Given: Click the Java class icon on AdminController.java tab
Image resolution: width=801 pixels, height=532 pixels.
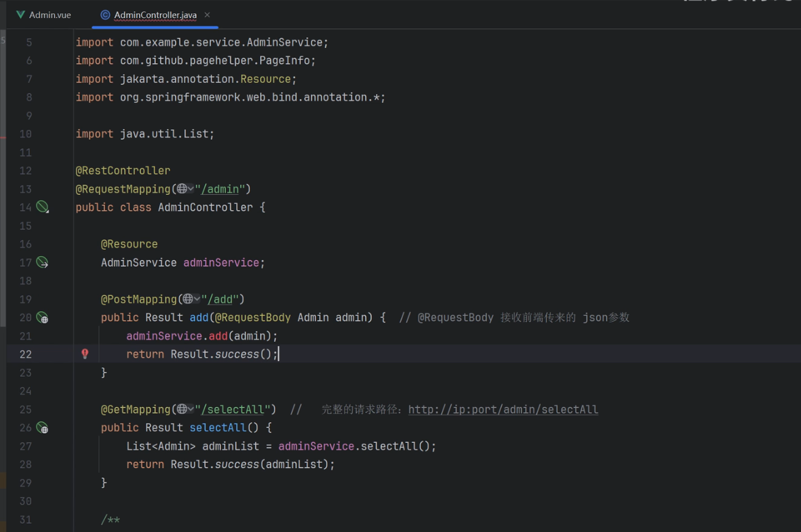Looking at the screenshot, I should click(105, 15).
